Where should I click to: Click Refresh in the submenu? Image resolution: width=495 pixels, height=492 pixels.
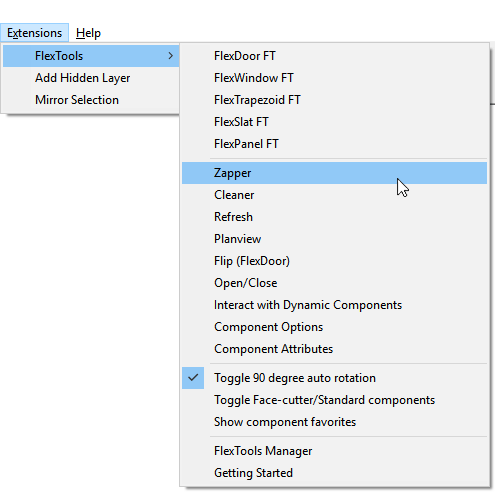(334, 217)
